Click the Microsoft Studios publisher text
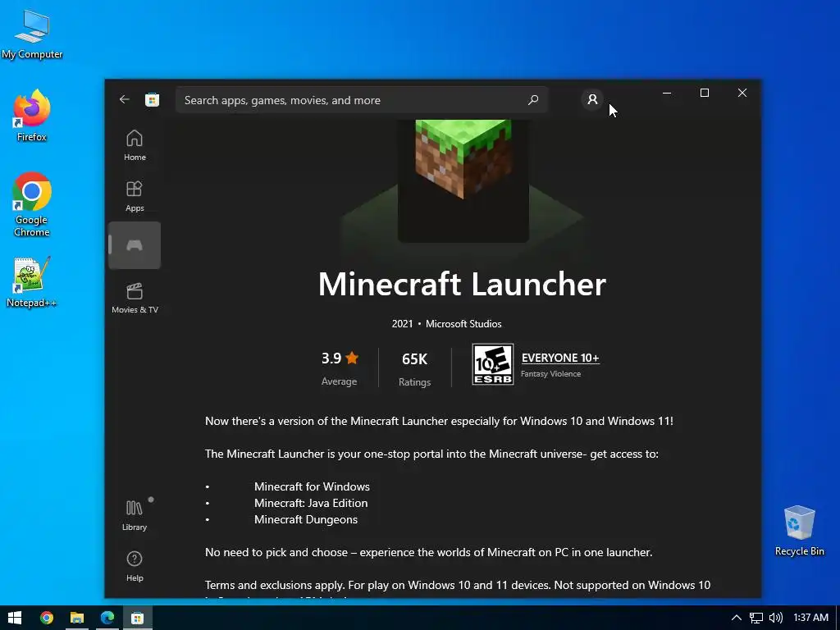The image size is (840, 630). 463,323
